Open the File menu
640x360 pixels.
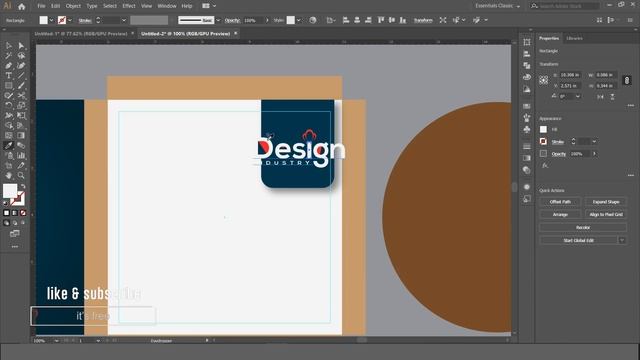tap(41, 6)
